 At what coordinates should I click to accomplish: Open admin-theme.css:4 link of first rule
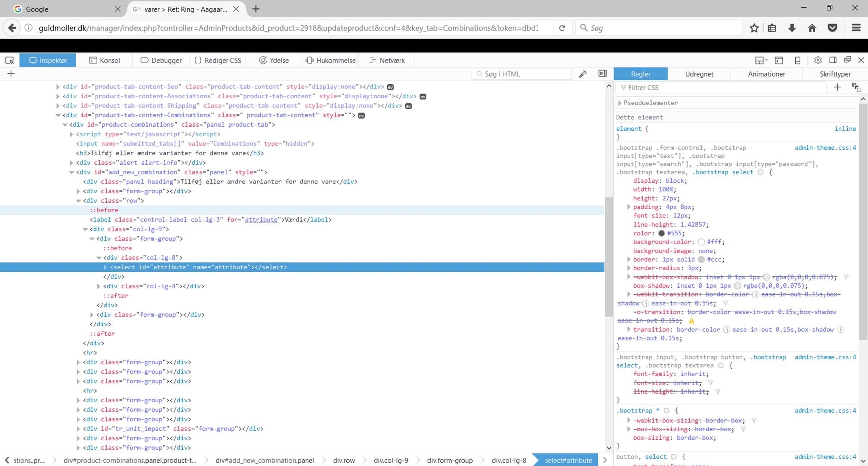[825, 148]
